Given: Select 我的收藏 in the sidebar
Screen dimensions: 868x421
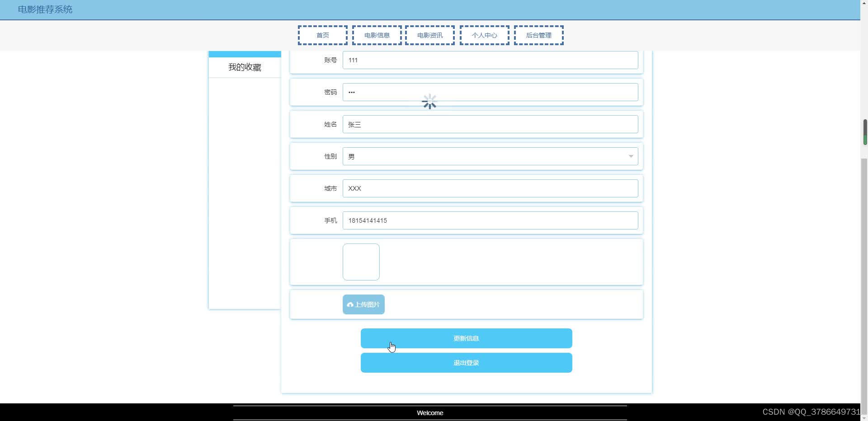Looking at the screenshot, I should coord(245,67).
